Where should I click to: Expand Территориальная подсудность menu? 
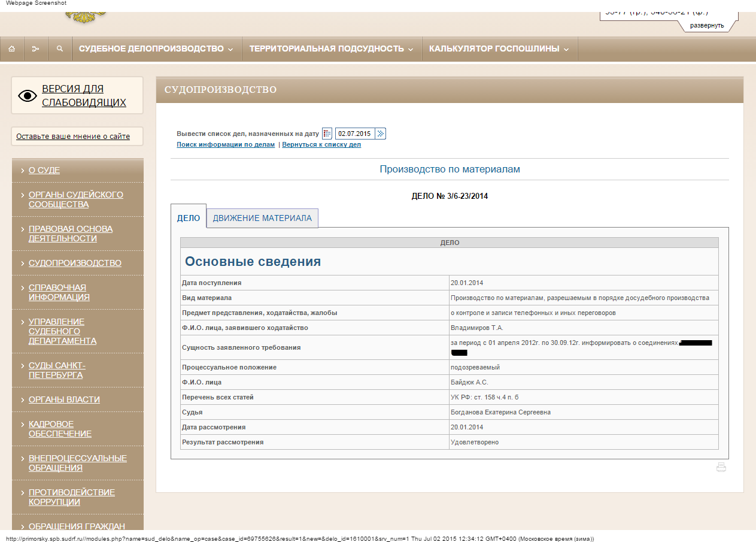tap(332, 49)
